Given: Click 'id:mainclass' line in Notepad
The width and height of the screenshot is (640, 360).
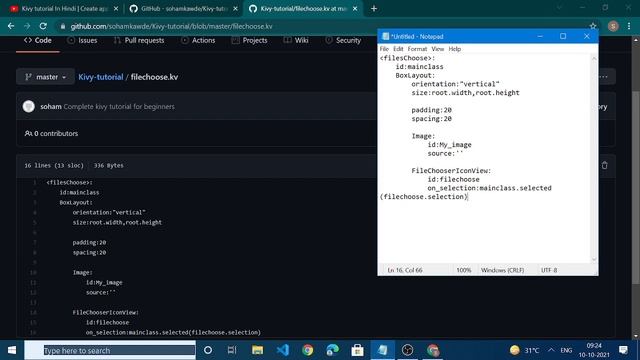Looking at the screenshot, I should coord(419,67).
